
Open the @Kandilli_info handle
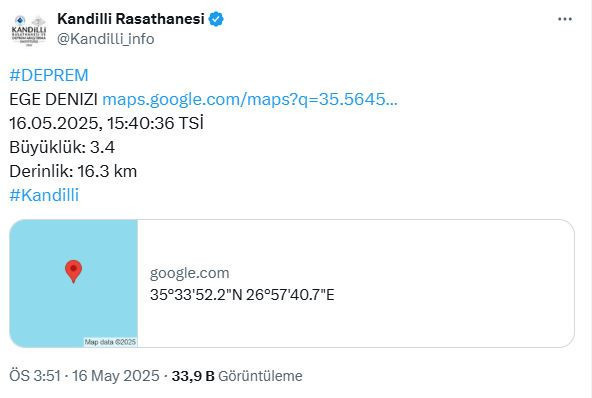click(106, 39)
